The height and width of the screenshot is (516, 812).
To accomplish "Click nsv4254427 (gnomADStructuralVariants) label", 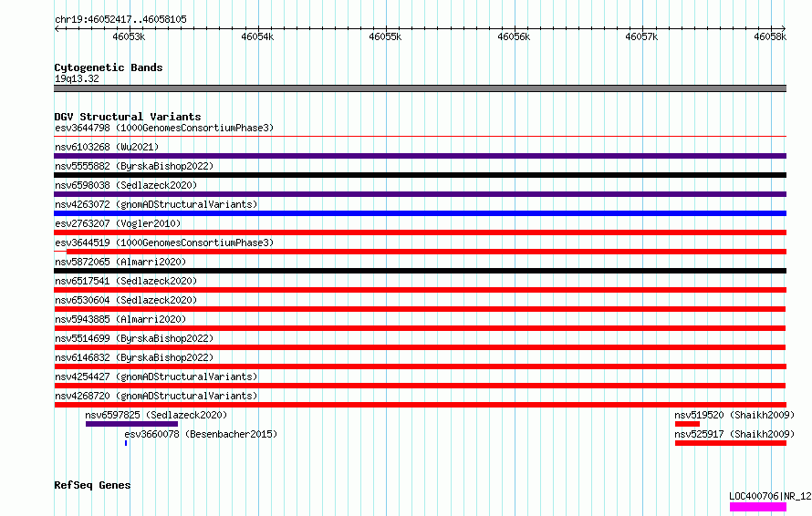I will 156,377.
